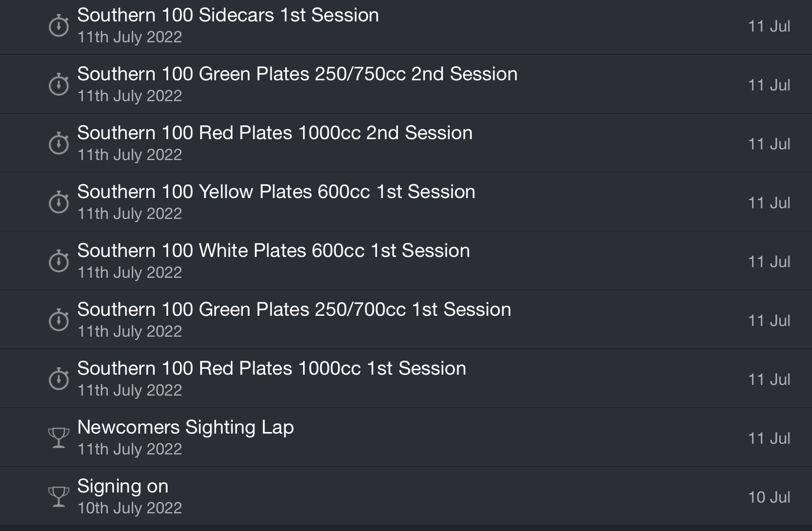Click stopwatch icon for White Plates 600cc 1st Session
This screenshot has width=812, height=531.
tap(59, 261)
